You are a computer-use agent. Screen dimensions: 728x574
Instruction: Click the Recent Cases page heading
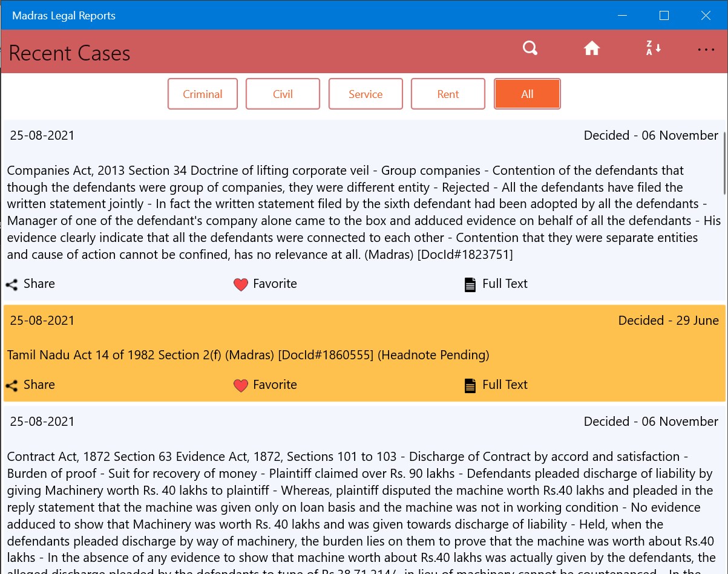click(70, 53)
